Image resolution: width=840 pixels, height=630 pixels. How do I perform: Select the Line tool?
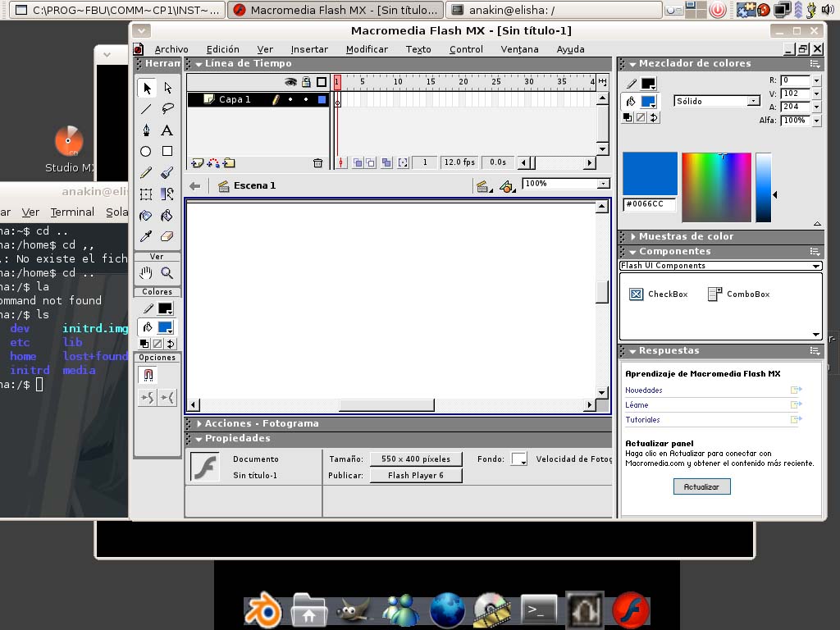coord(146,109)
